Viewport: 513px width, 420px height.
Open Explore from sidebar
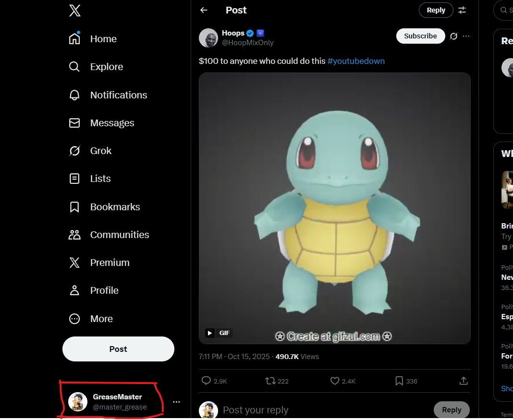coord(96,67)
